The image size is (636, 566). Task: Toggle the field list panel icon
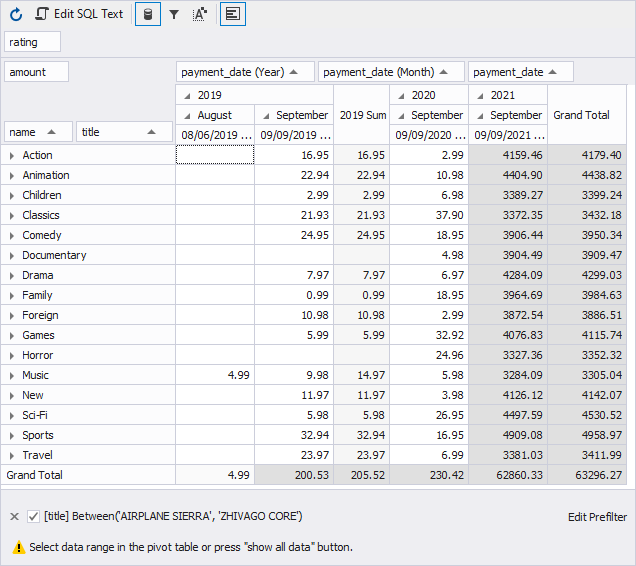[232, 14]
